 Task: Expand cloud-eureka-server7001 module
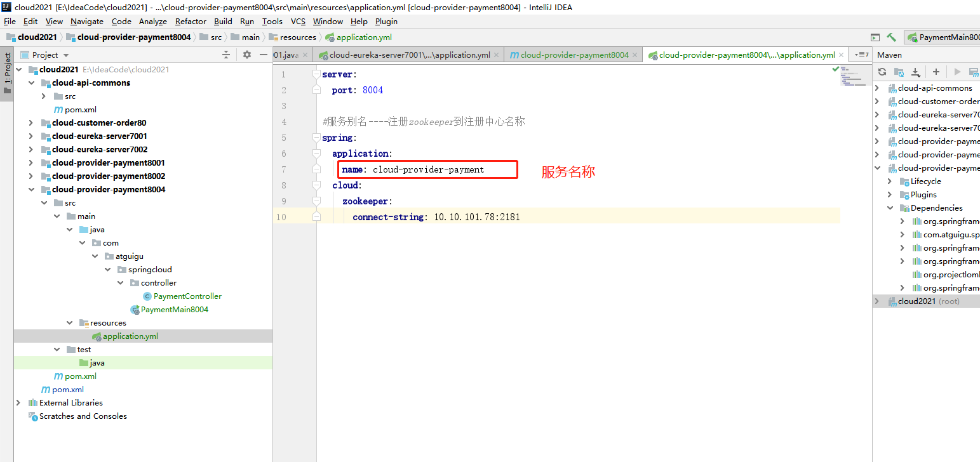click(x=31, y=136)
